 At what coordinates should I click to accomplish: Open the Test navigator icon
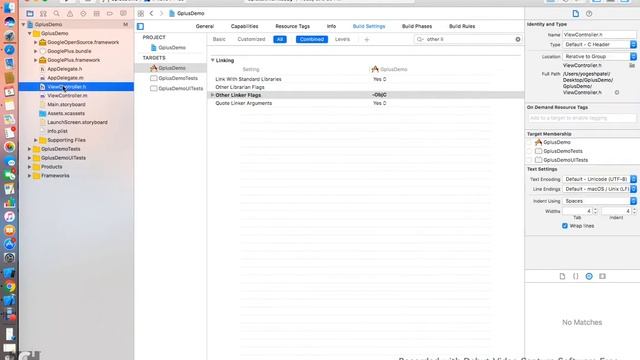click(x=83, y=13)
